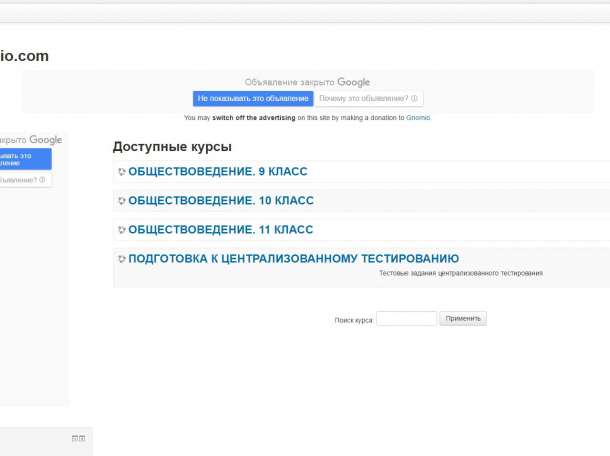Follow the Gnomio donation link
The height and width of the screenshot is (456, 610).
click(418, 118)
